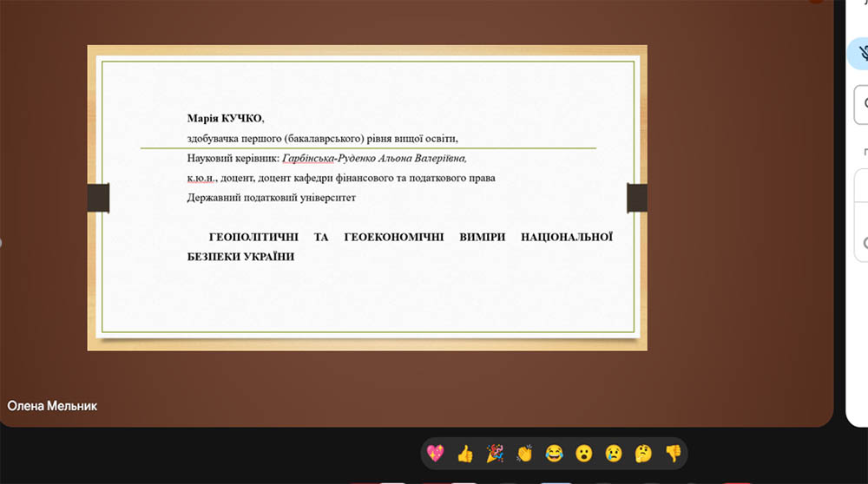Viewport: 868px width, 484px height.
Task: Click the Олена Мельник presenter name label
Action: pyautogui.click(x=52, y=406)
